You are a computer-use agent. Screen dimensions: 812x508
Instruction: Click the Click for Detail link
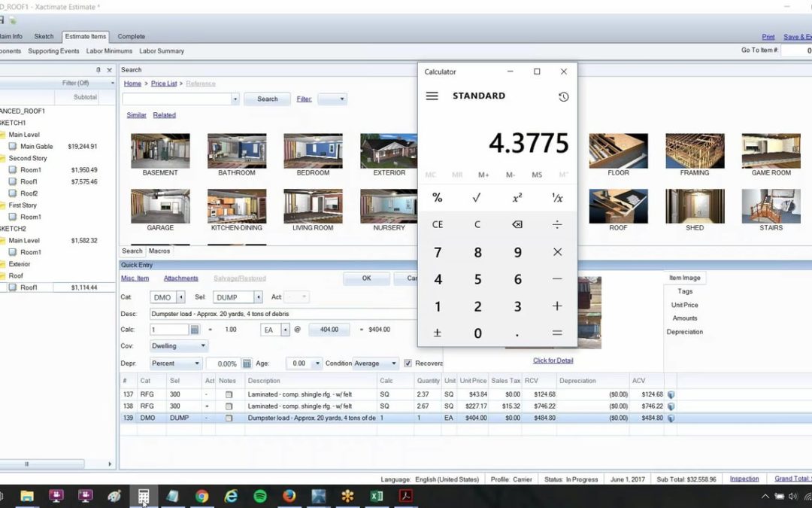click(553, 360)
